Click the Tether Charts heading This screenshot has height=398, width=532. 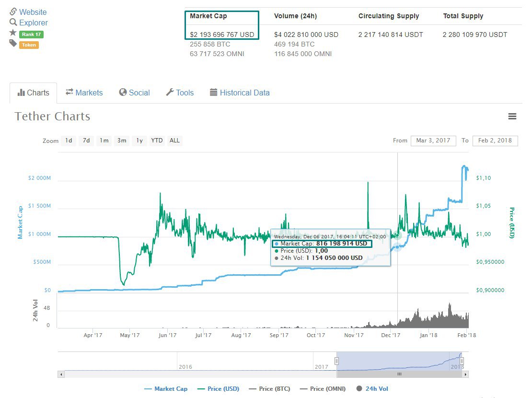[53, 117]
